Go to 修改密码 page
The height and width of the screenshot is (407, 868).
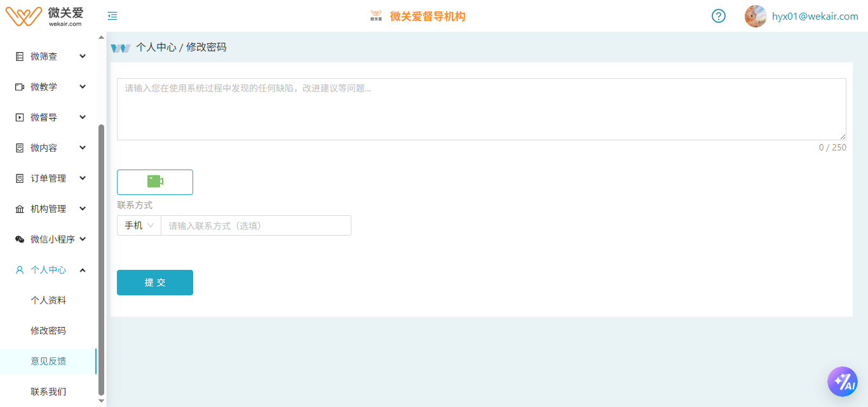[x=48, y=331]
